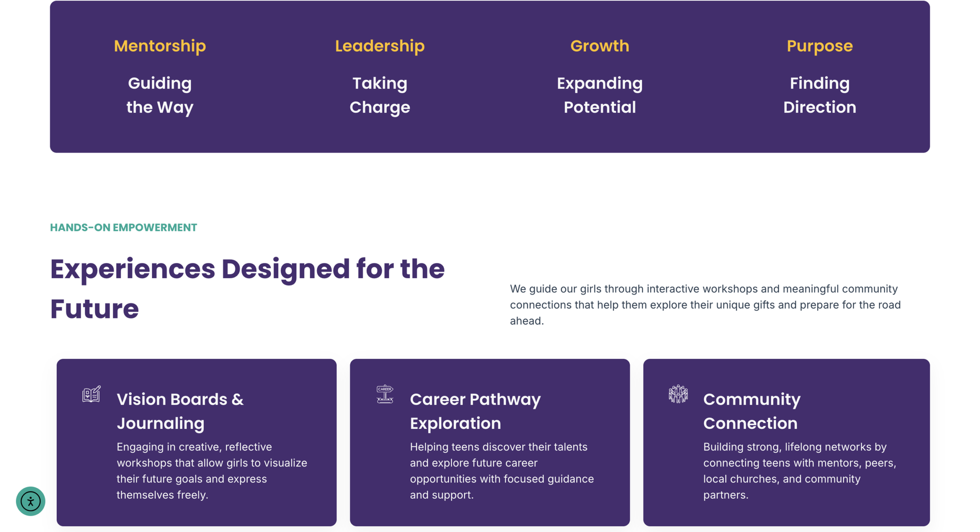Click the Finding Direction text
Screen dimensions: 980x532
(820, 95)
